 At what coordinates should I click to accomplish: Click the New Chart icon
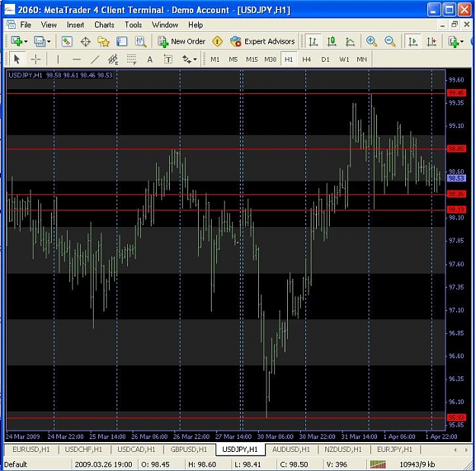click(17, 41)
